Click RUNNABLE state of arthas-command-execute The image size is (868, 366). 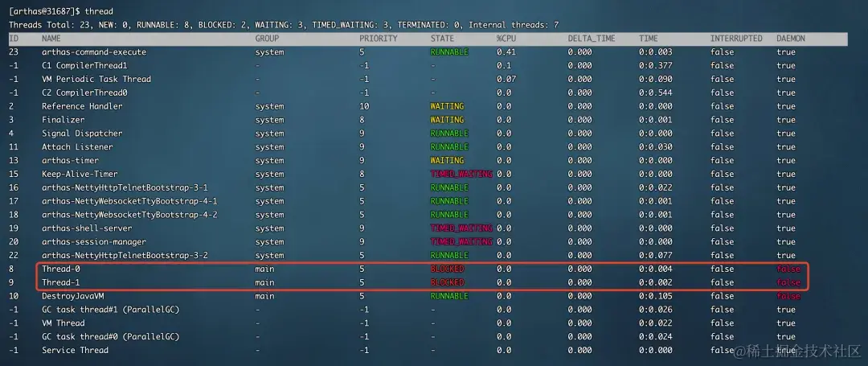tap(449, 52)
